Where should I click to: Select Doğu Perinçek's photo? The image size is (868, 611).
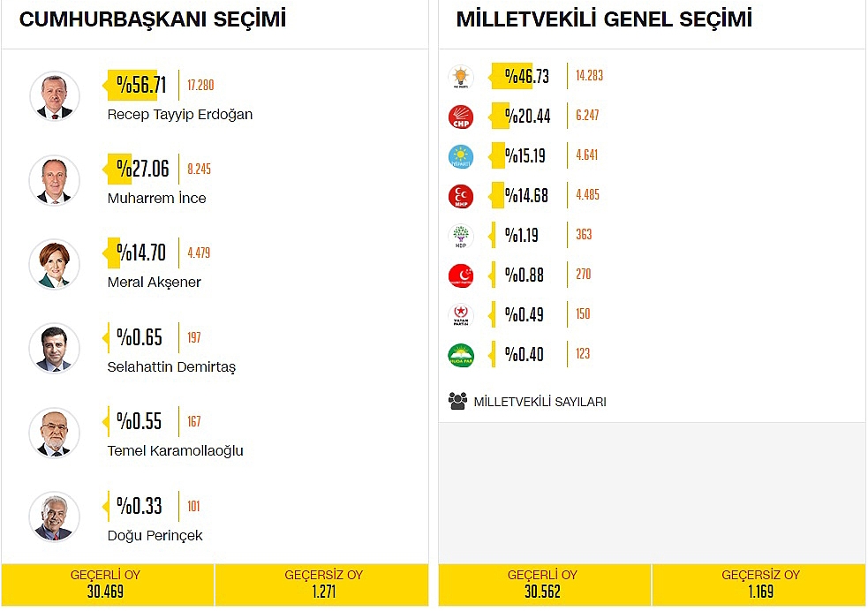tap(54, 517)
